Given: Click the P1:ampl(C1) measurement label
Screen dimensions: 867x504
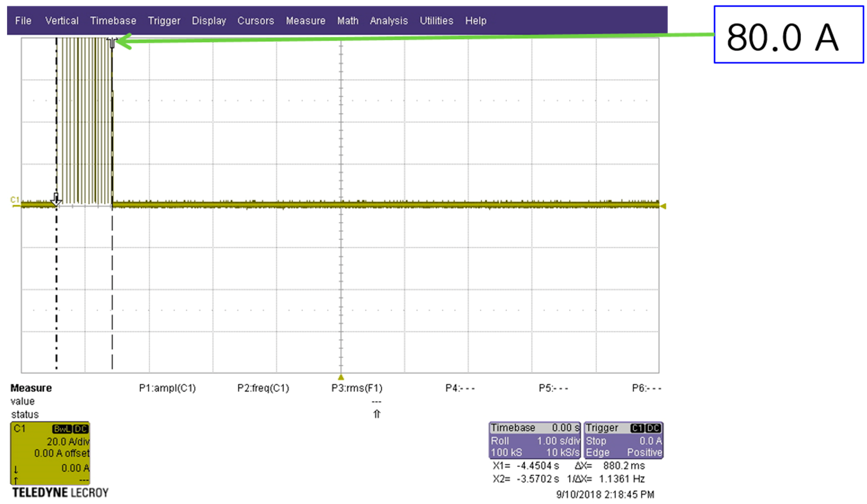Looking at the screenshot, I should coord(167,388).
